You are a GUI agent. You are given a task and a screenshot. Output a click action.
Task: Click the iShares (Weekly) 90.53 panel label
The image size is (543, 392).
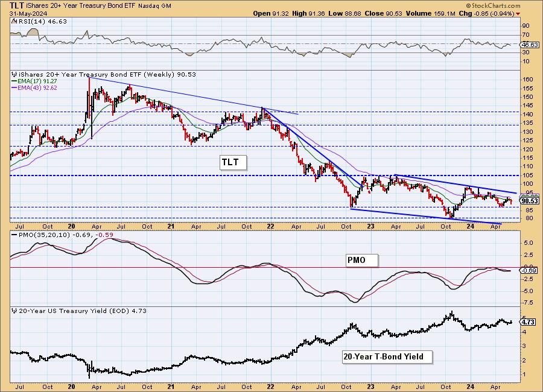107,74
